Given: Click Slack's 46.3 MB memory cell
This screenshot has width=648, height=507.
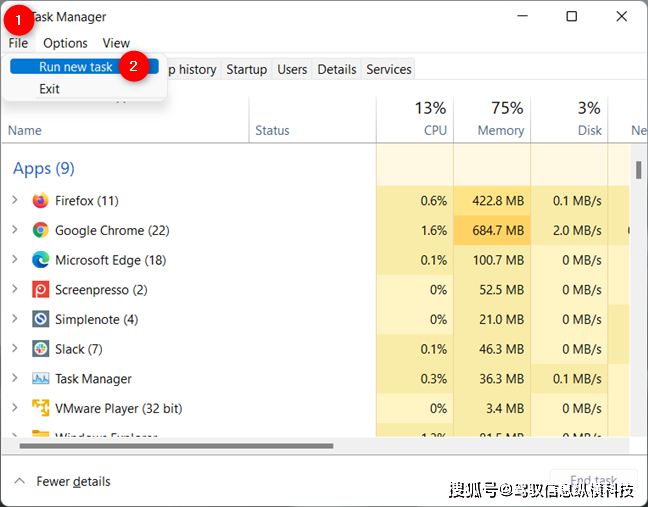Looking at the screenshot, I should pyautogui.click(x=492, y=349).
